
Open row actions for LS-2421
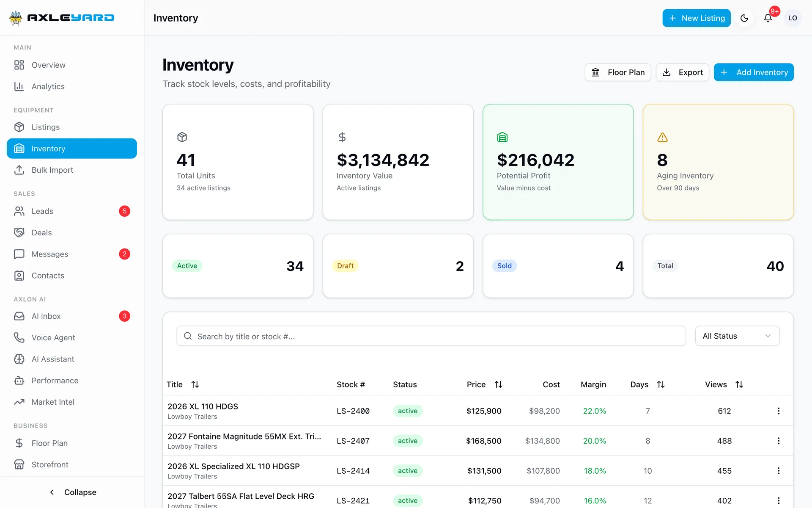coord(779,501)
